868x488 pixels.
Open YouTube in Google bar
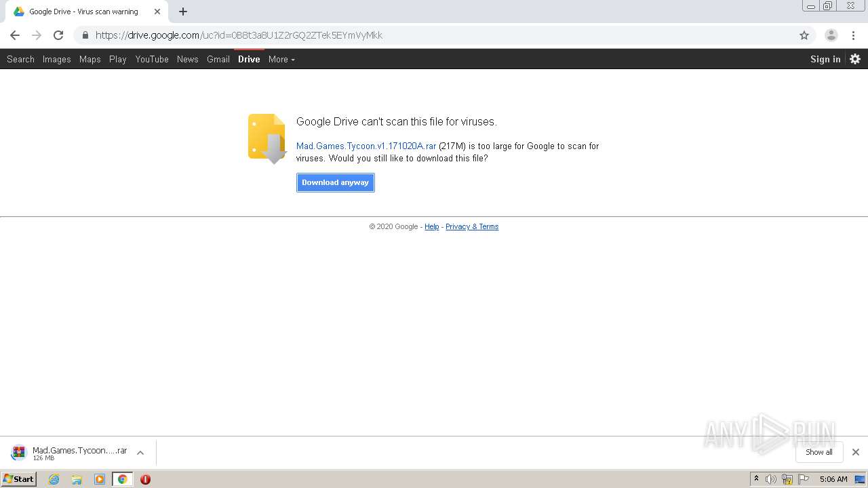(152, 59)
